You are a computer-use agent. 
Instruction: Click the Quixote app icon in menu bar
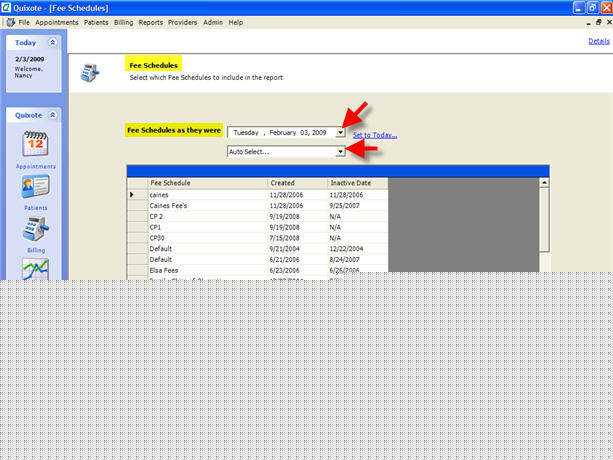click(11, 22)
